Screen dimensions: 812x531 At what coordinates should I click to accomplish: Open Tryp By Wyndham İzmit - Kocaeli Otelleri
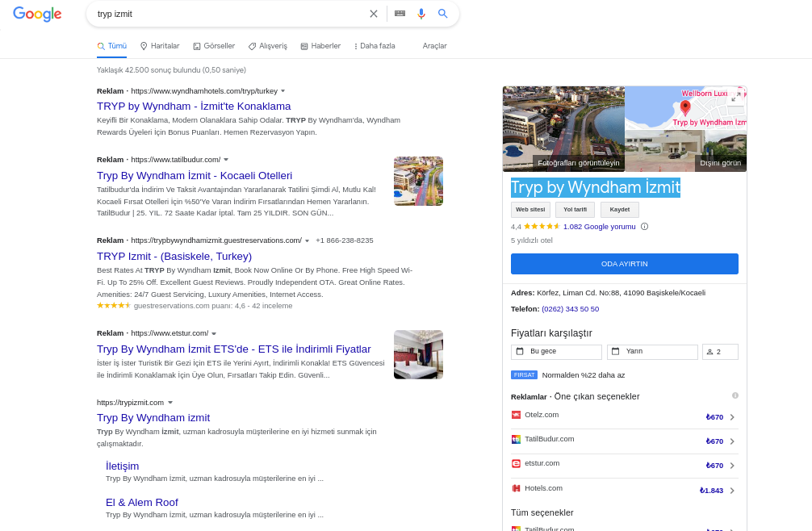coord(195,175)
